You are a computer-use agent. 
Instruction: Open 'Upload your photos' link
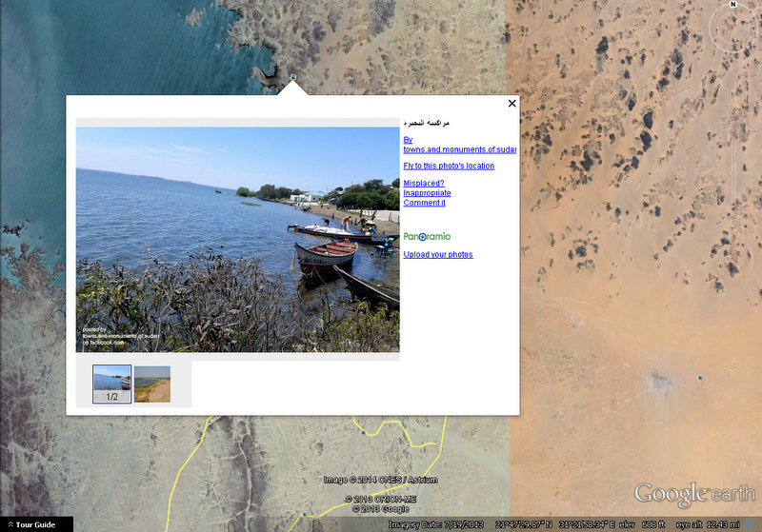[437, 254]
